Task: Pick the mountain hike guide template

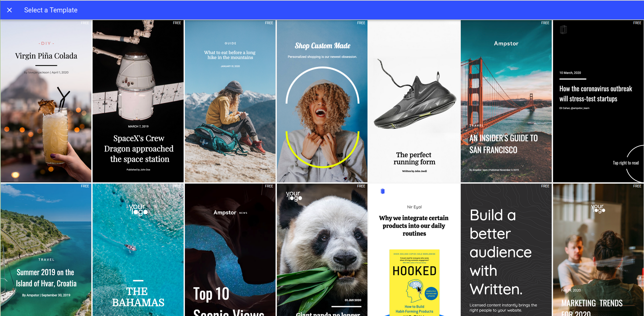Action: point(230,101)
